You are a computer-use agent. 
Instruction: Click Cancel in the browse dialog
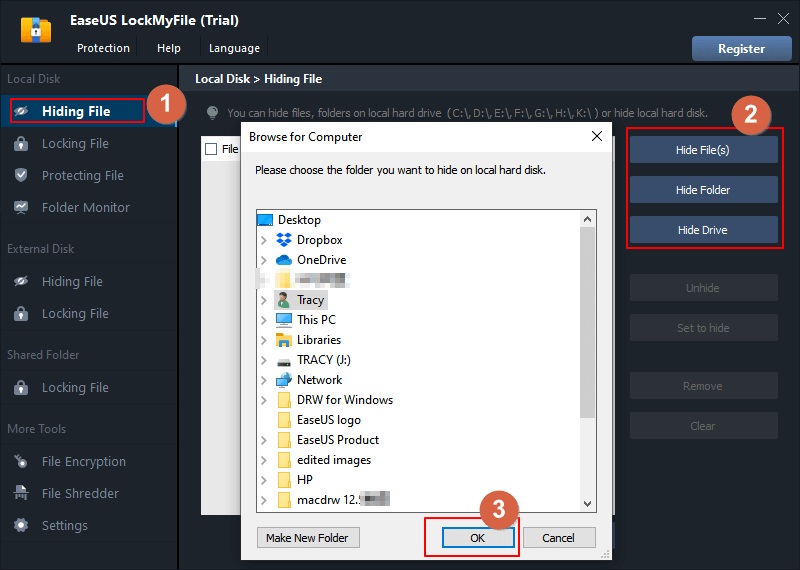click(559, 538)
